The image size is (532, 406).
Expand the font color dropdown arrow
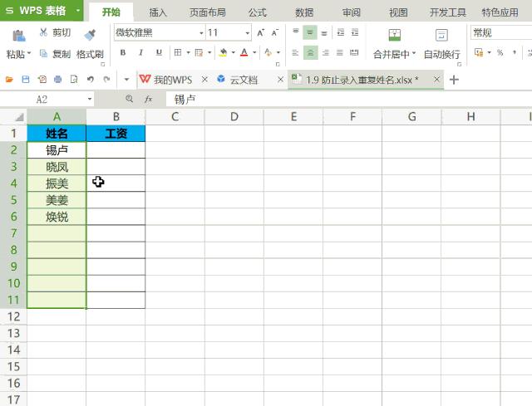pos(254,52)
